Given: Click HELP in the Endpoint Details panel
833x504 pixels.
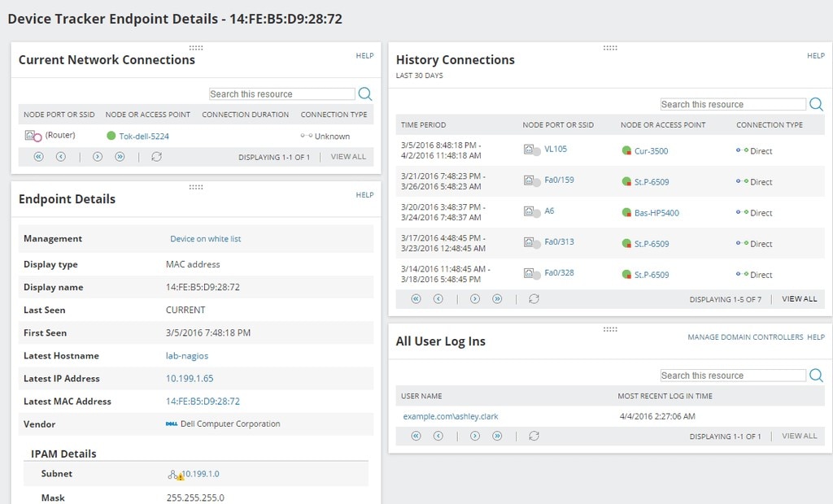Looking at the screenshot, I should pos(364,194).
